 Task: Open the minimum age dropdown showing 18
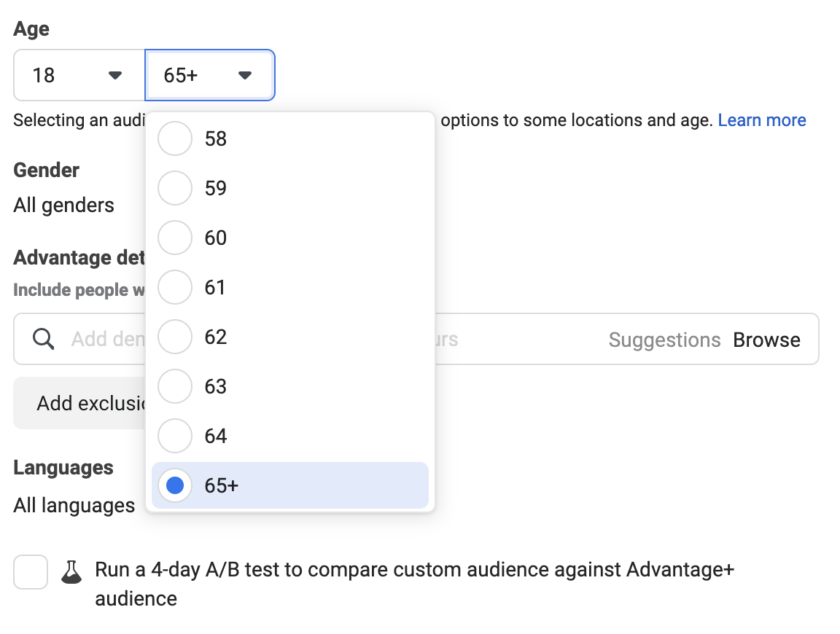coord(78,74)
